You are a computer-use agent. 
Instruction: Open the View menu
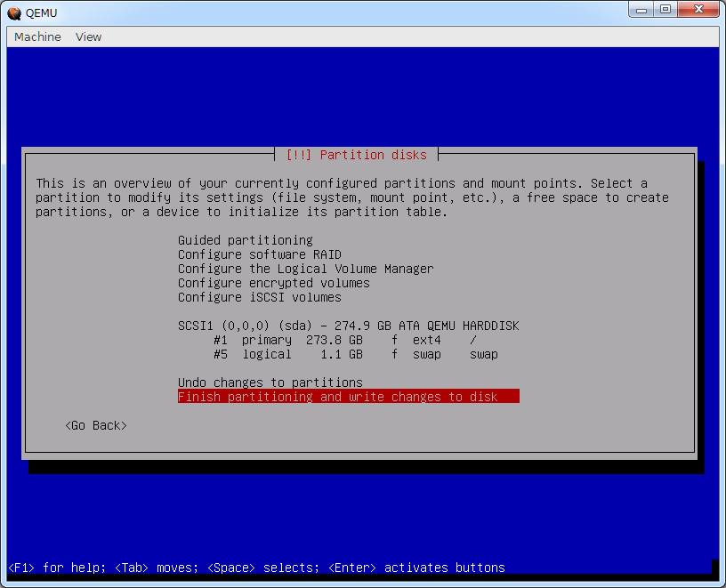pyautogui.click(x=88, y=37)
